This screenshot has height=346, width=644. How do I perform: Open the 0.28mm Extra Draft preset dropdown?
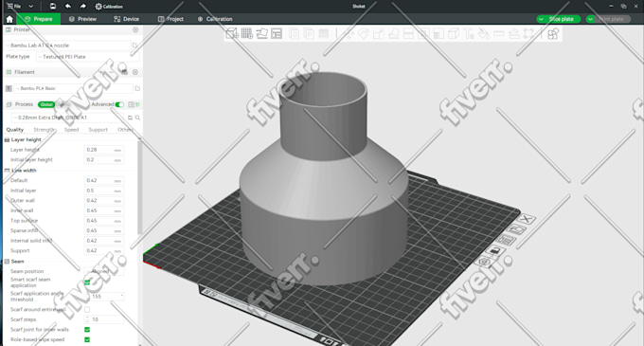tap(68, 118)
